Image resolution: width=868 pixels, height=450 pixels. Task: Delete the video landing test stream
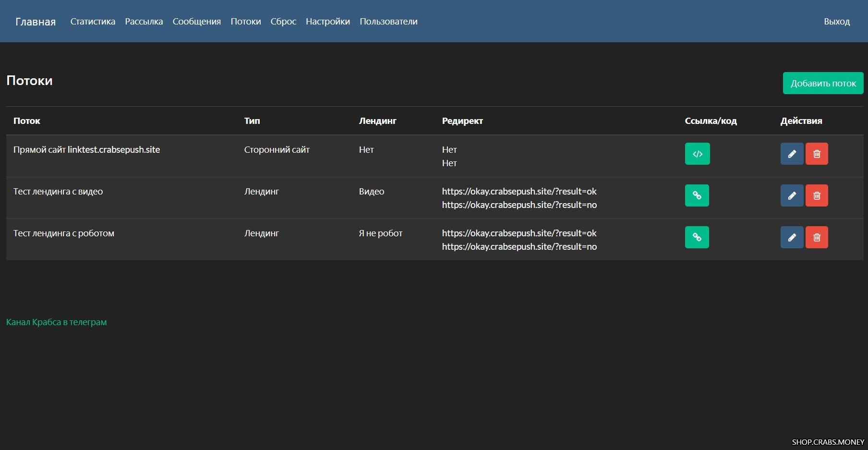coord(817,195)
